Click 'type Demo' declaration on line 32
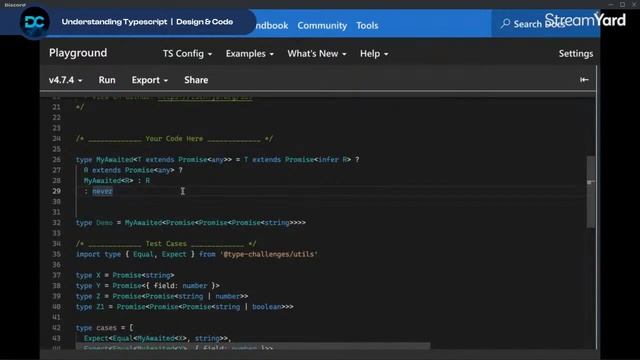 (x=94, y=223)
